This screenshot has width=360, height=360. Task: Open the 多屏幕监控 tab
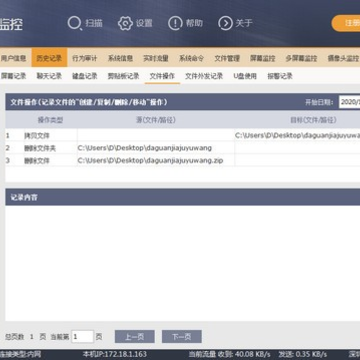point(301,58)
